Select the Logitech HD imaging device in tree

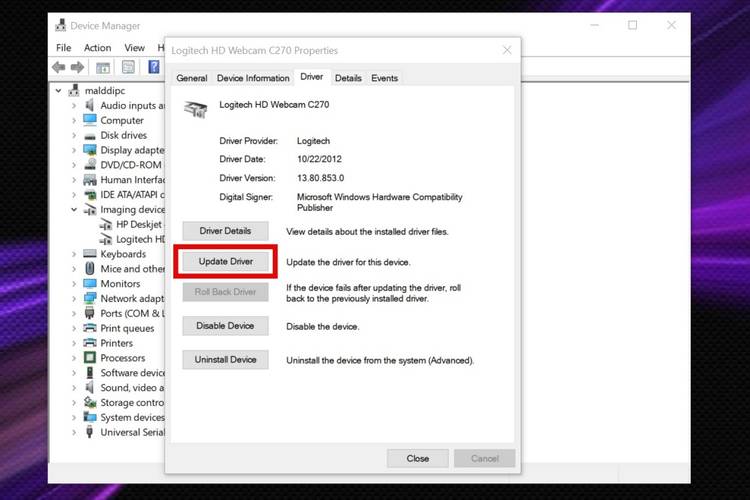tap(132, 239)
